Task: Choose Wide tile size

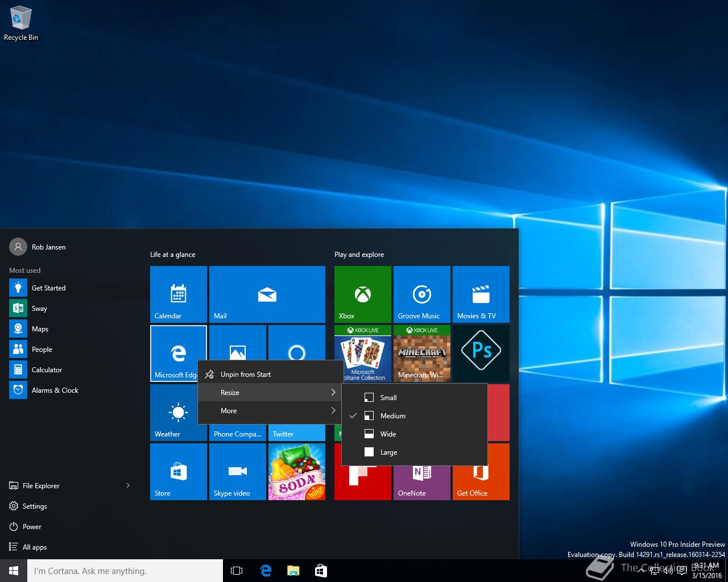Action: coord(414,434)
